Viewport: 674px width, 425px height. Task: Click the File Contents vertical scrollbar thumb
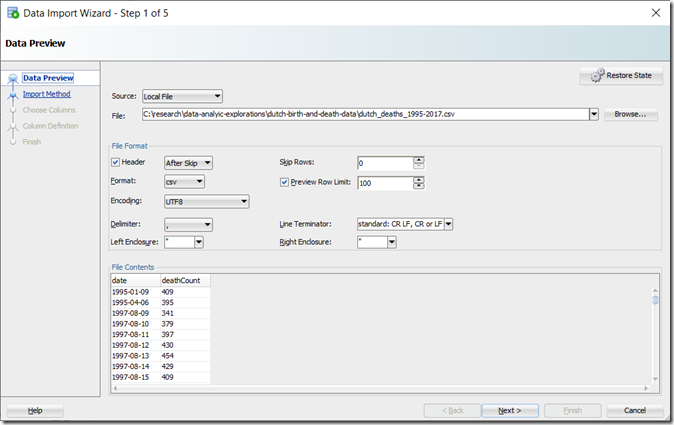pyautogui.click(x=655, y=300)
